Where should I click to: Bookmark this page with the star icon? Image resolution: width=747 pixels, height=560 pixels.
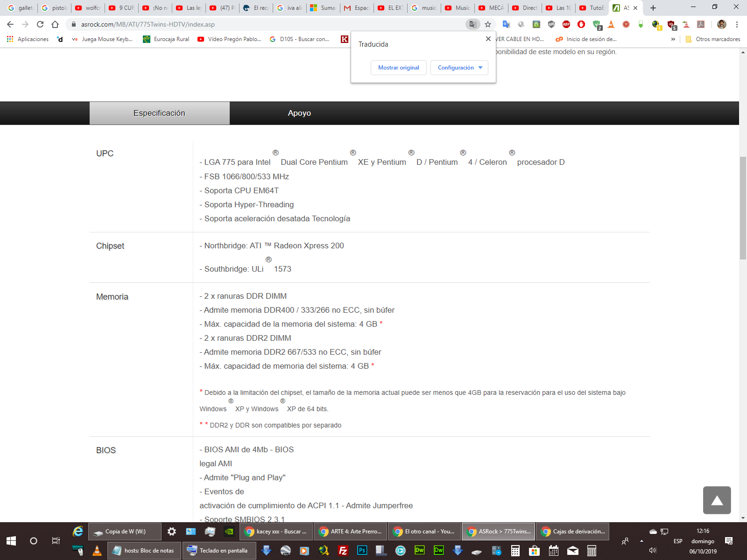[x=488, y=24]
